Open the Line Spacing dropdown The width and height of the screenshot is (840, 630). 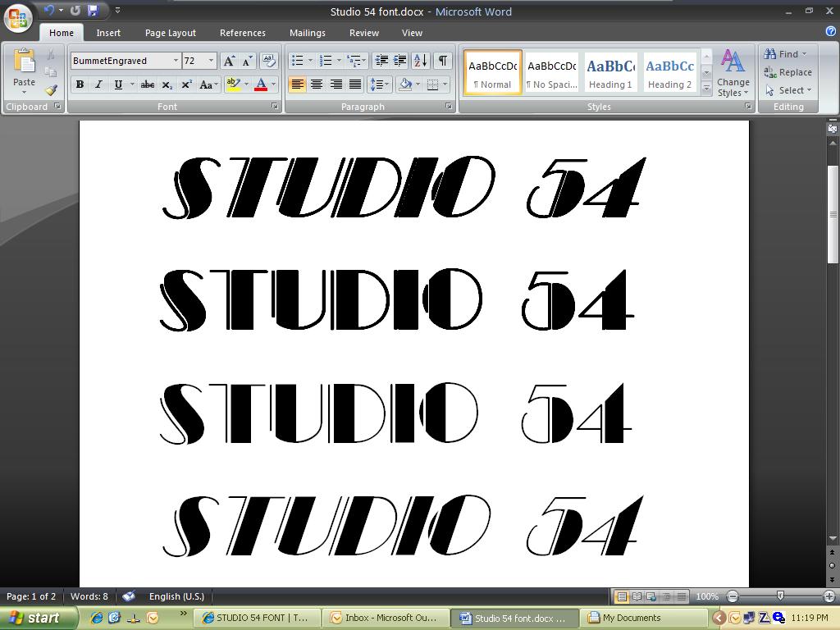pos(380,84)
